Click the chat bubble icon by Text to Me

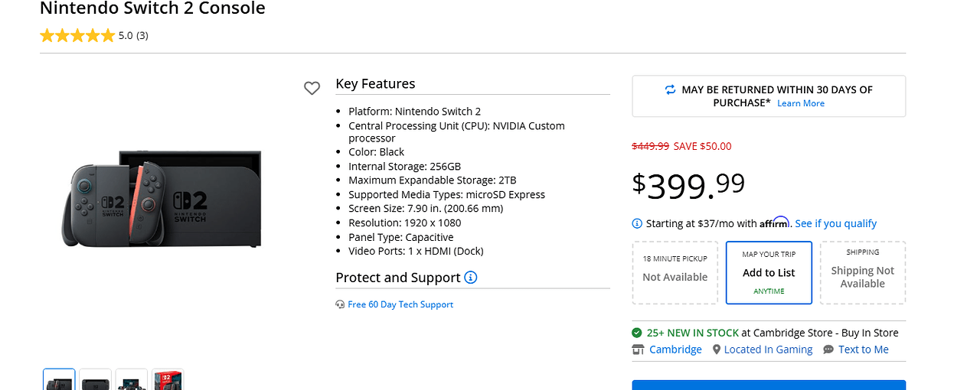(828, 349)
